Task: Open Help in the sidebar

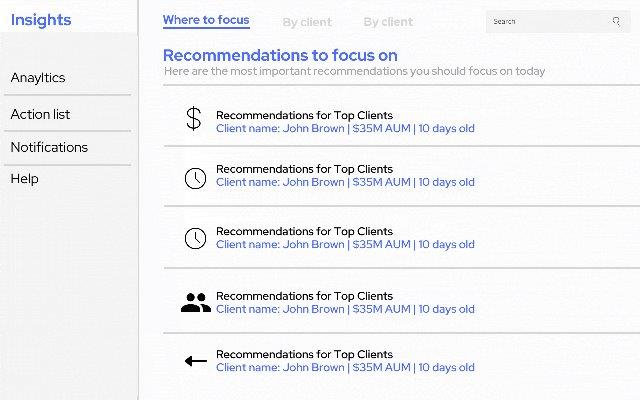Action: [x=24, y=179]
